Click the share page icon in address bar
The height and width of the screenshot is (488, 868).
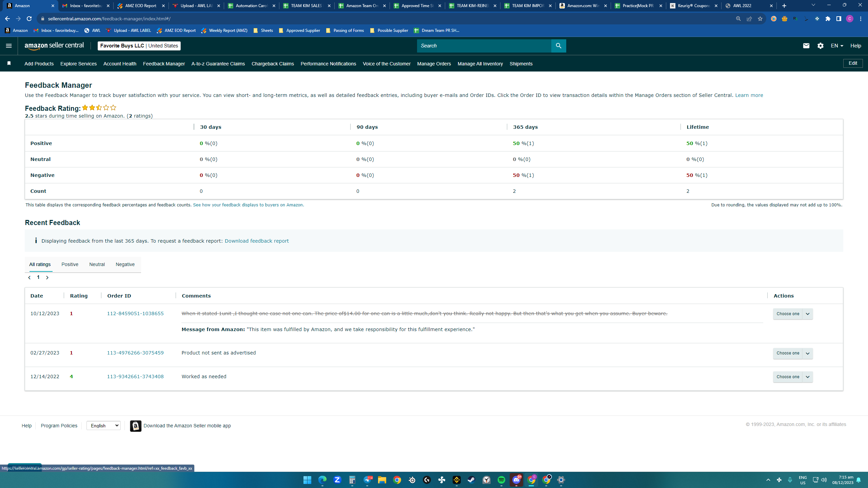pos(749,19)
